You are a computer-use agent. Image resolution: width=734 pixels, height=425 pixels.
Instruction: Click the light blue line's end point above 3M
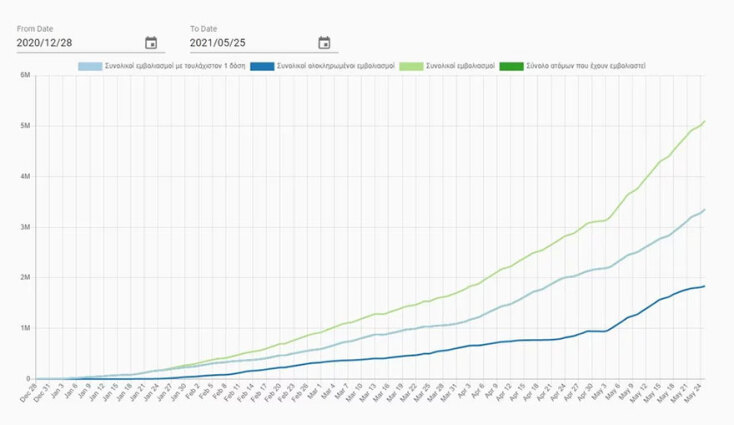(x=705, y=209)
